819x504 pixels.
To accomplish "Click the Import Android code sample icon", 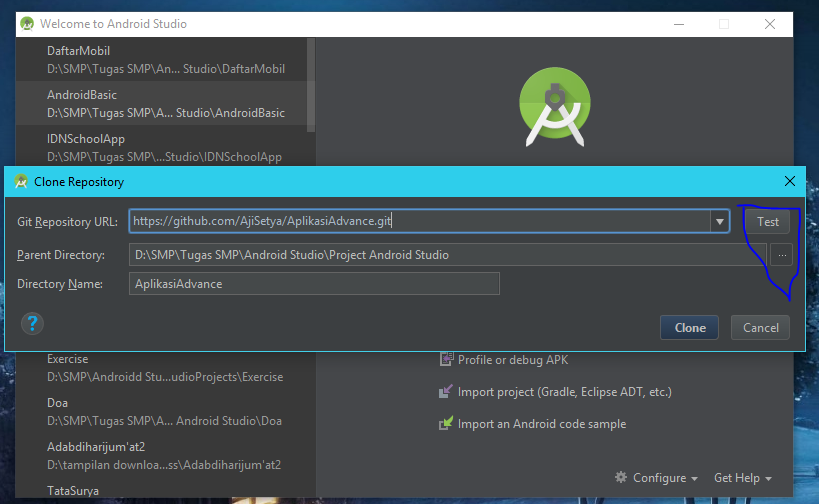I will click(x=446, y=423).
